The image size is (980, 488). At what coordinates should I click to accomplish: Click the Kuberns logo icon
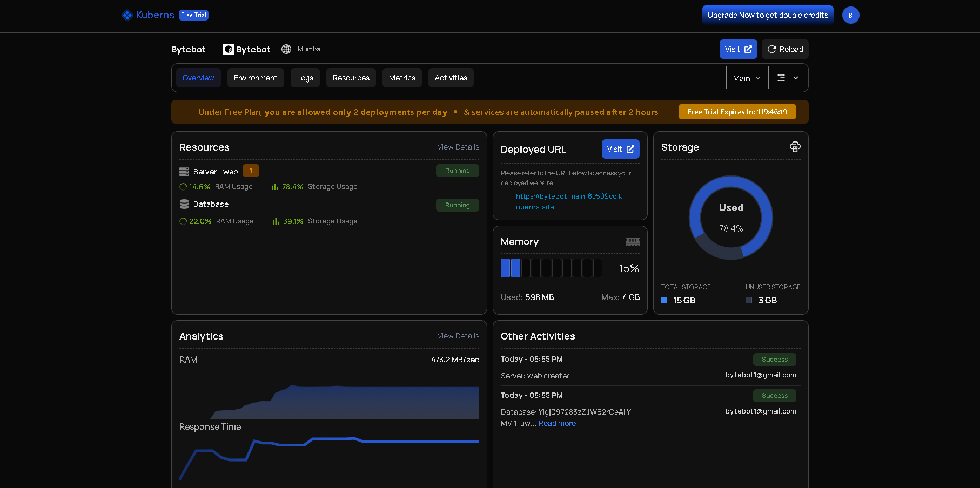tap(127, 15)
